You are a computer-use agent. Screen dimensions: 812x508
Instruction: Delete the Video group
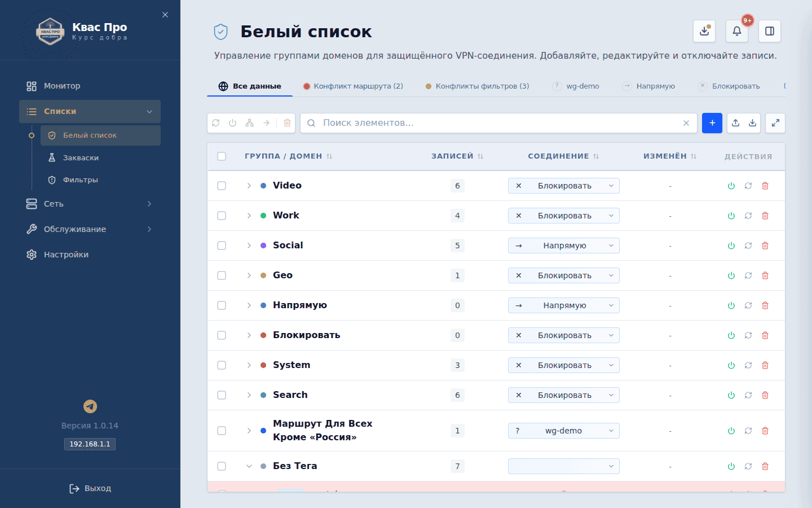[765, 186]
